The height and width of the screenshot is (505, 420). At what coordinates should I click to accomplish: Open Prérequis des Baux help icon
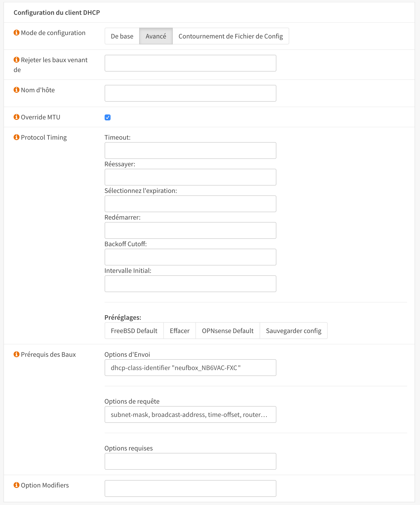(17, 354)
